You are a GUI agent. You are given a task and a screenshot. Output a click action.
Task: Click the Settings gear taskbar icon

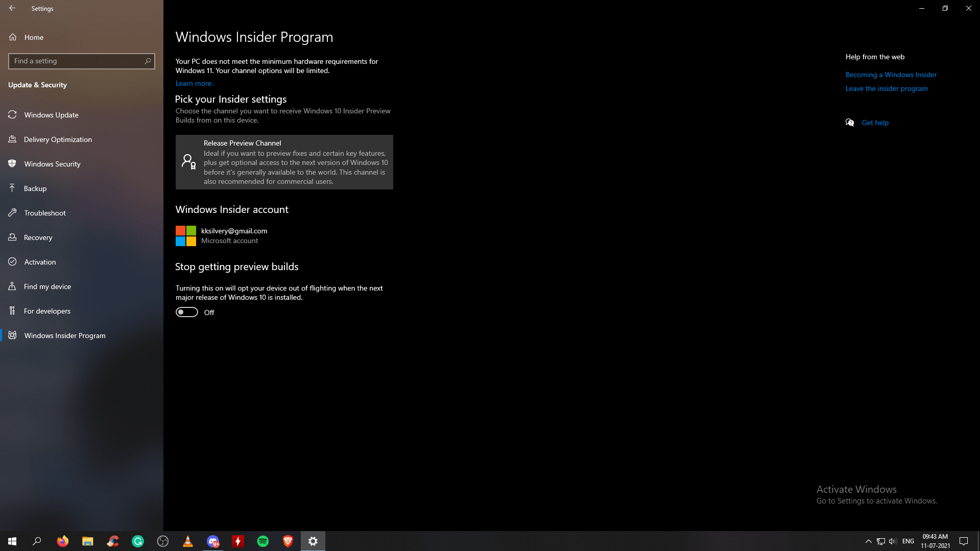[x=313, y=541]
